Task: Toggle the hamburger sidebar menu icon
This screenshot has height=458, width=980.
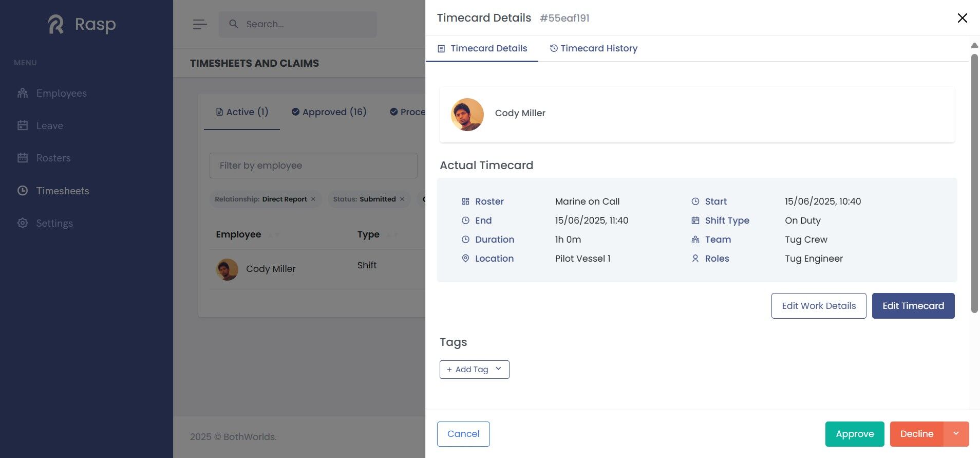Action: 200,24
